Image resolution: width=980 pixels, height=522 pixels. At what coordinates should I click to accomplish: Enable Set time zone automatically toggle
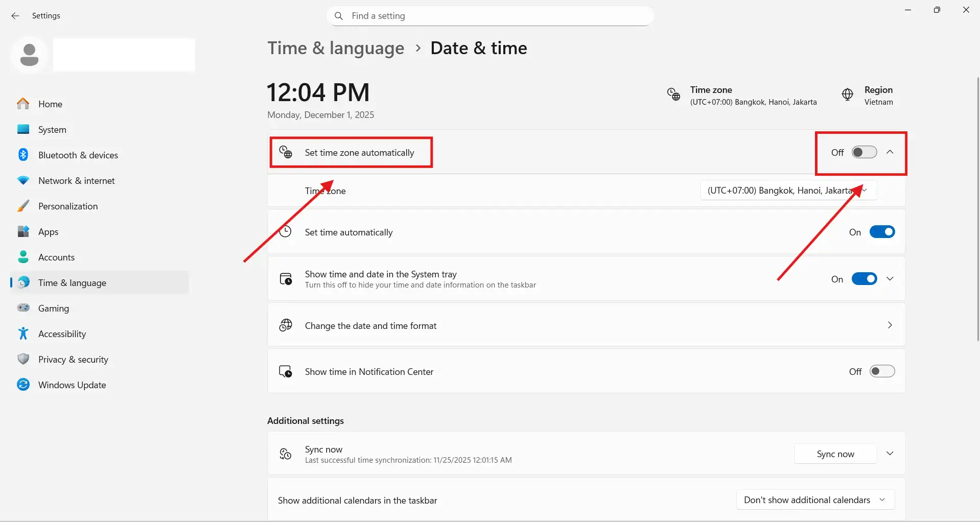[x=864, y=152]
